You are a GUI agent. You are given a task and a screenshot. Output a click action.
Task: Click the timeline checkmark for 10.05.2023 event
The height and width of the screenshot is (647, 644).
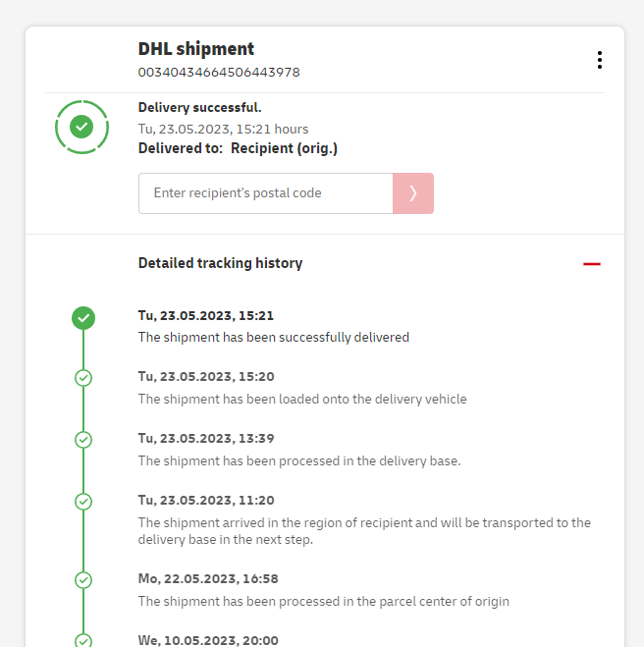(x=83, y=640)
